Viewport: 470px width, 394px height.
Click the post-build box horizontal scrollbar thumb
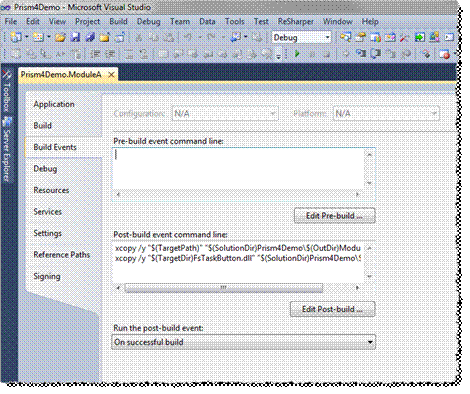click(224, 288)
